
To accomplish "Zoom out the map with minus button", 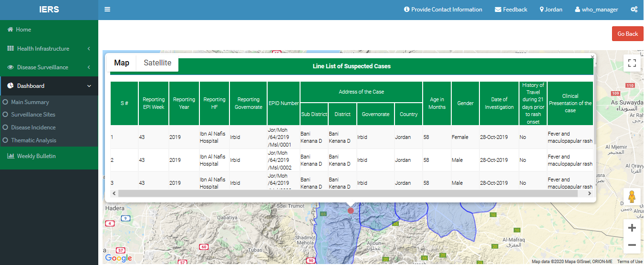I will [632, 245].
